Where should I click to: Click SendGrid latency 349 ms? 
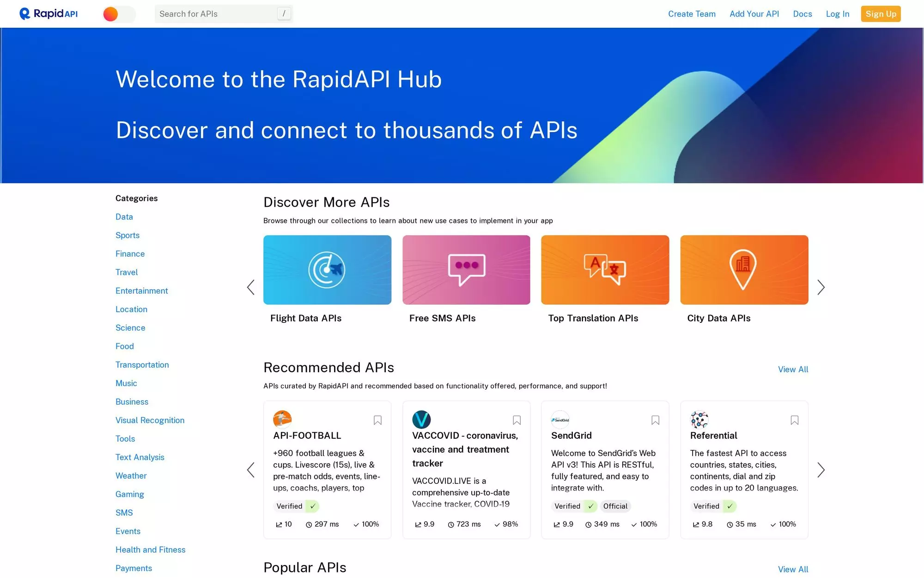click(x=602, y=524)
